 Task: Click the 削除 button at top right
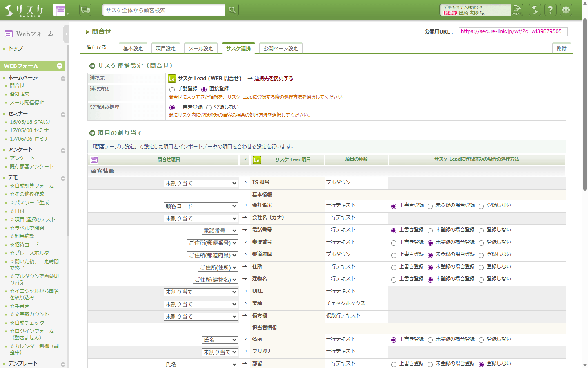[561, 48]
